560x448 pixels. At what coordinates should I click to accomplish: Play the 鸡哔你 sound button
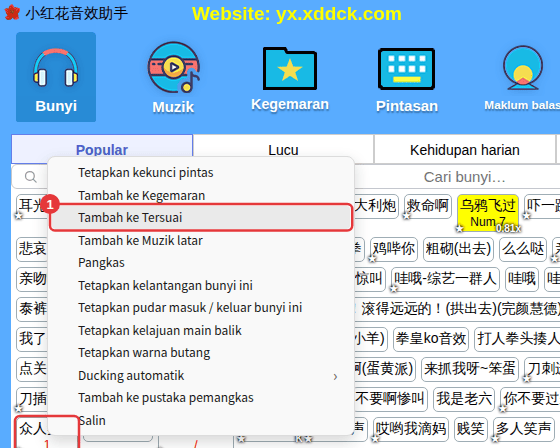coord(394,248)
